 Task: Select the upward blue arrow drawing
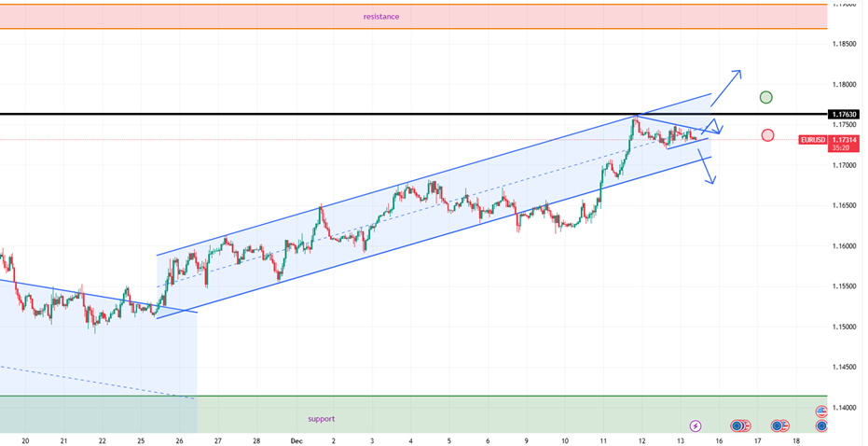[x=727, y=83]
